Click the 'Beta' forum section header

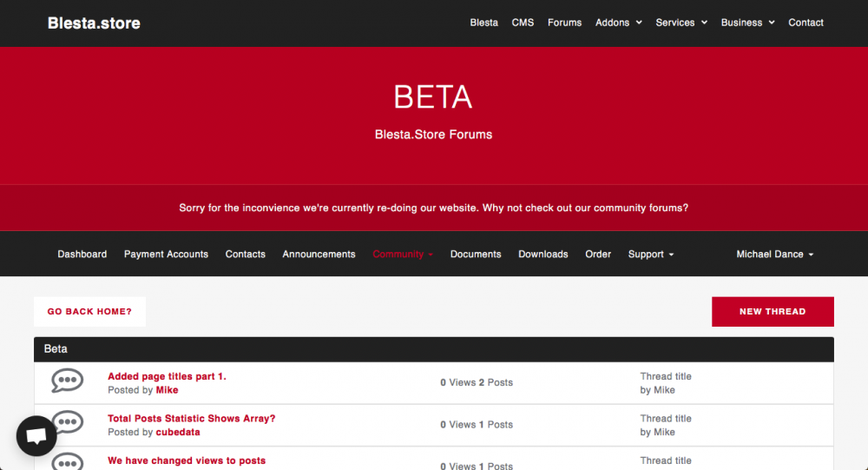[433, 349]
